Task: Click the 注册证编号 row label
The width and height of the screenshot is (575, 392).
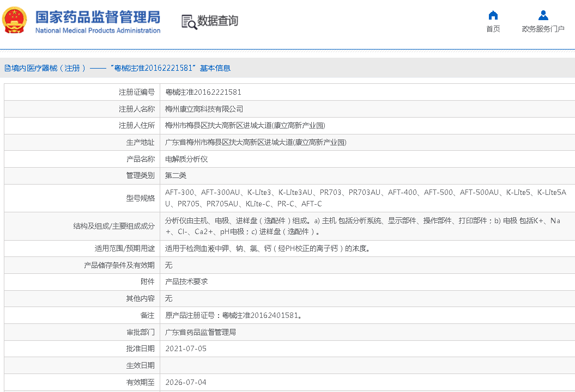Action: point(137,93)
